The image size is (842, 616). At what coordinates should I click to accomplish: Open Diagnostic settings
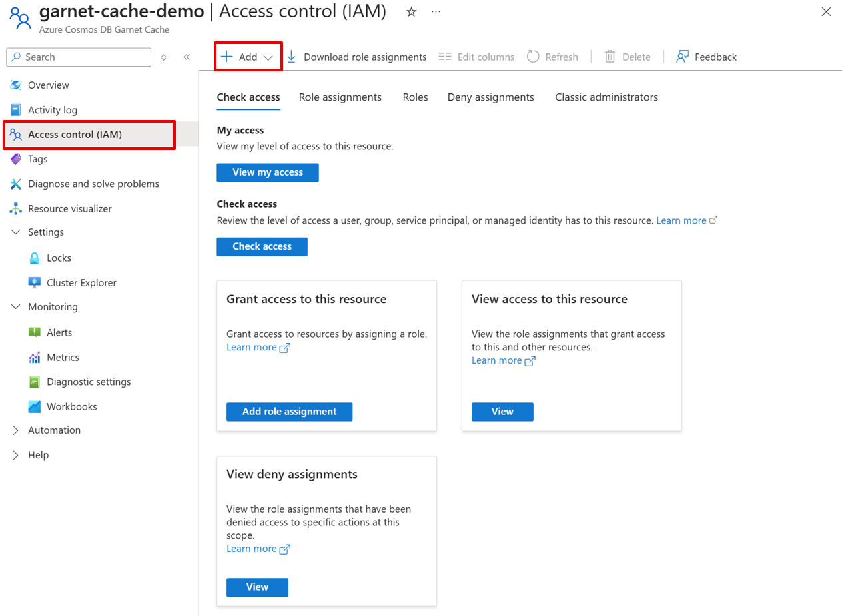(x=87, y=382)
